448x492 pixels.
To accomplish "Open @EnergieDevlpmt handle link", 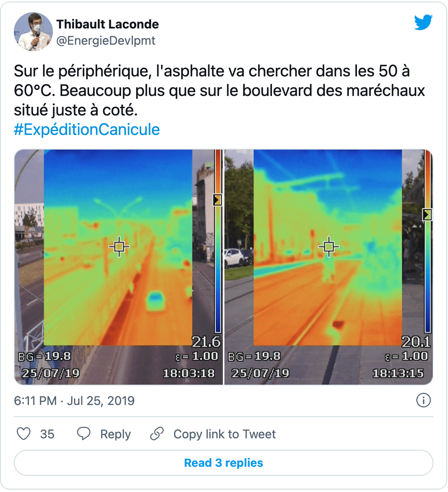I will tap(106, 41).
